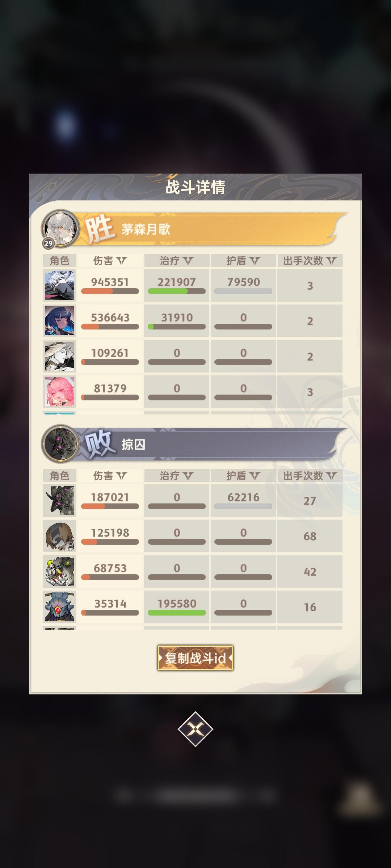
Task: Sort loser team by 治疗 arrow
Action: coord(188,476)
